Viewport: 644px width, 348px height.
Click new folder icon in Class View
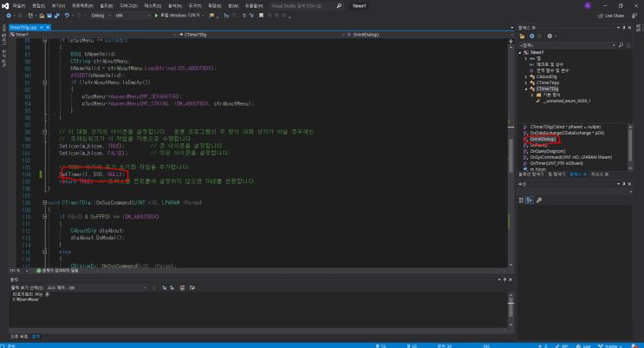click(522, 36)
